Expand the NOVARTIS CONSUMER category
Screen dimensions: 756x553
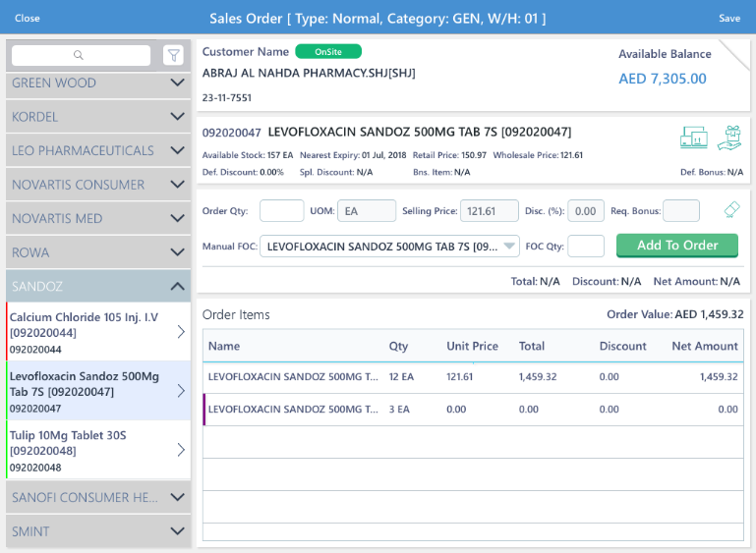click(98, 185)
